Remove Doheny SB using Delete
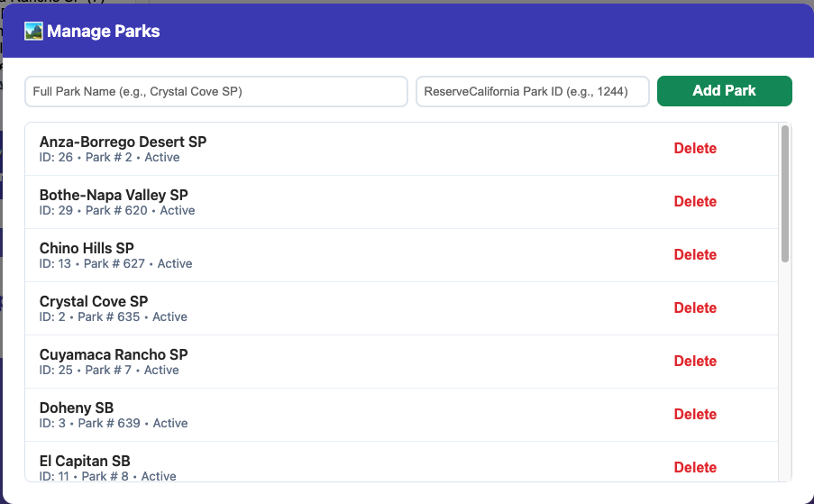Screen dimensions: 814x504 pyautogui.click(x=695, y=415)
